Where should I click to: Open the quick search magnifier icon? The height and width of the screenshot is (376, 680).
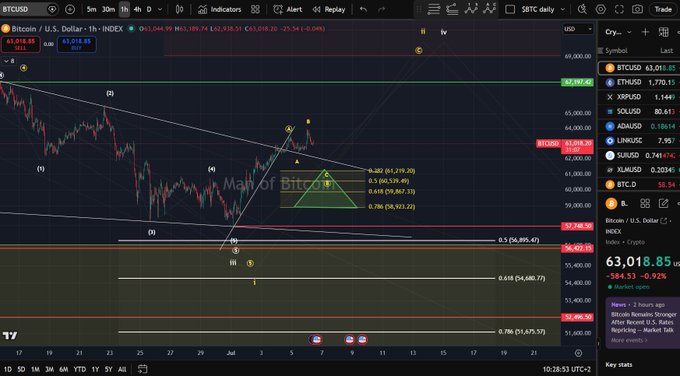(582, 9)
